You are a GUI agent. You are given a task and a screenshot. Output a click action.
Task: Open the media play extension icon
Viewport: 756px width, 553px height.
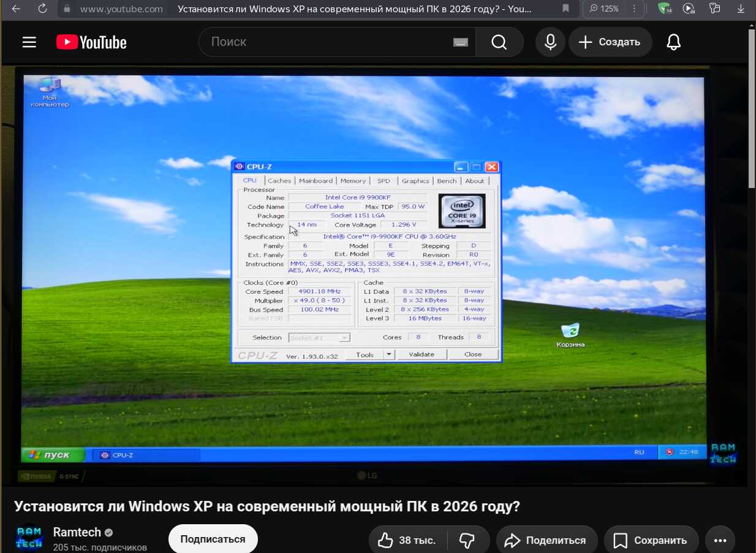click(x=689, y=9)
